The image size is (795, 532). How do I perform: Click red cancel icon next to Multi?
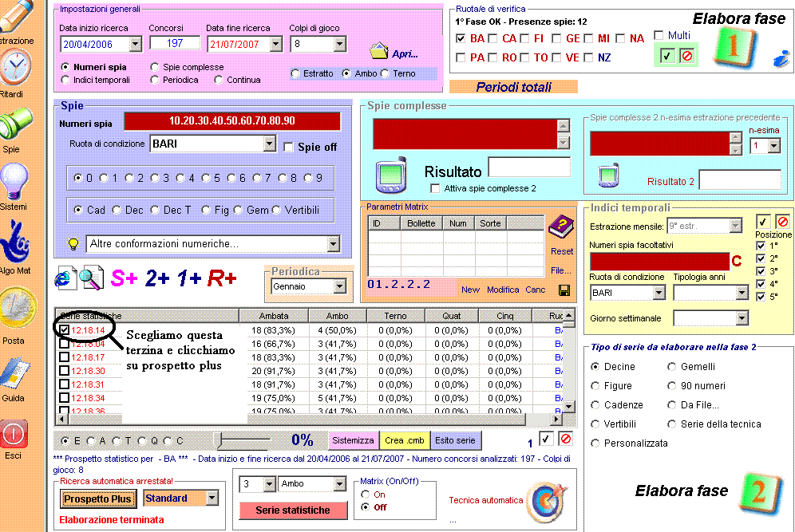(686, 56)
